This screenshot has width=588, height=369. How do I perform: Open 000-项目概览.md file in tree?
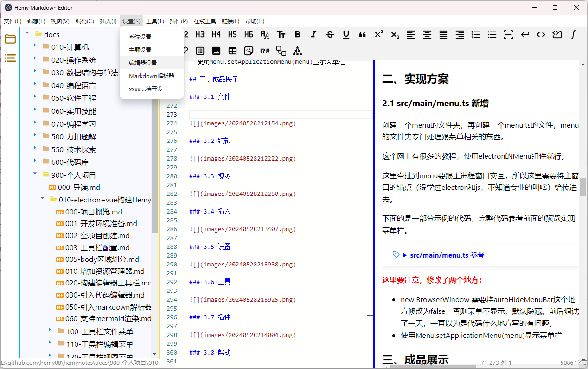tap(93, 212)
